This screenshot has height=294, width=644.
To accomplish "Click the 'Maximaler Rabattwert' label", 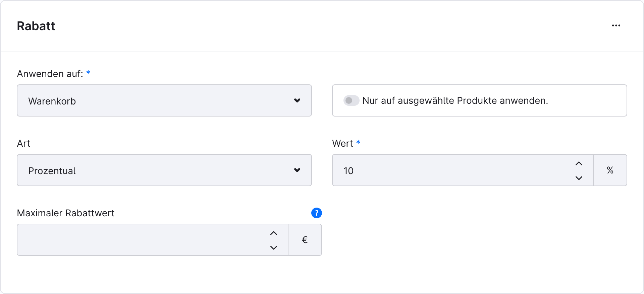I will point(66,213).
